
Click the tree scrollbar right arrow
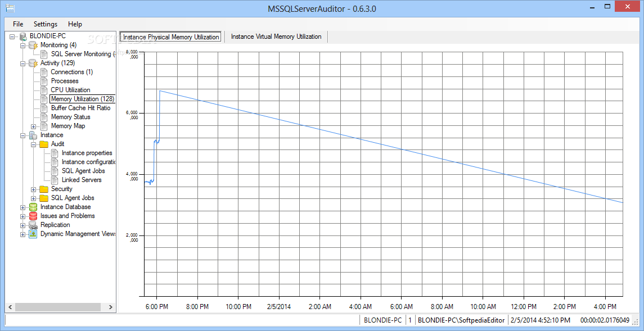click(111, 307)
